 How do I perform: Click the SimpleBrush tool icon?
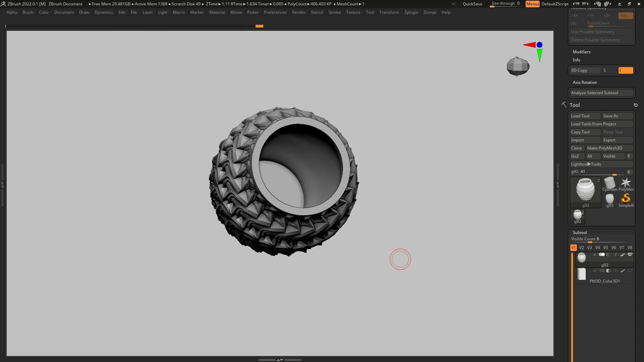click(626, 198)
